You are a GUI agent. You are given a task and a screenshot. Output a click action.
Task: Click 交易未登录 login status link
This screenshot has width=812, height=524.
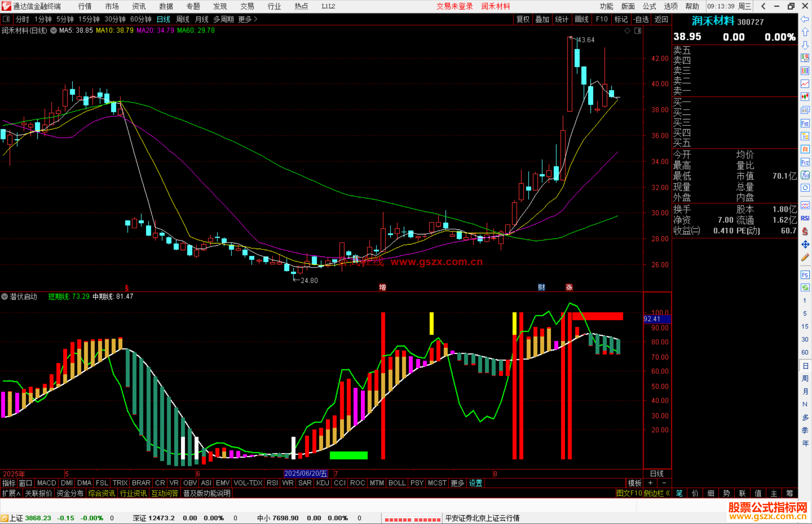[x=454, y=6]
